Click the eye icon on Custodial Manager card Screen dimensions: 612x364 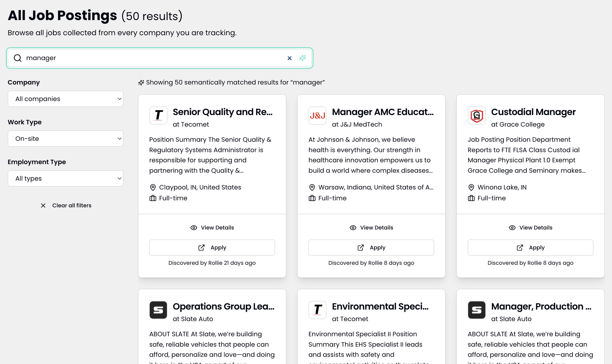[x=512, y=228]
